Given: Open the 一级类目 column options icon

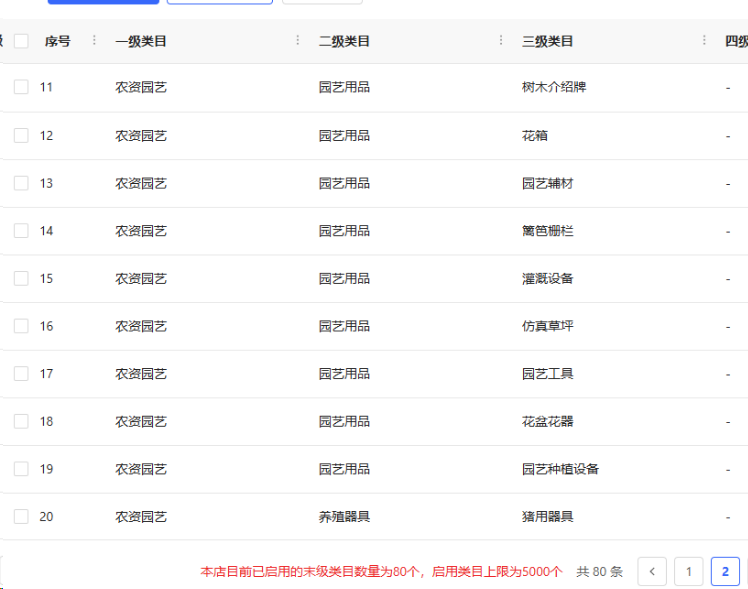Looking at the screenshot, I should [x=298, y=40].
